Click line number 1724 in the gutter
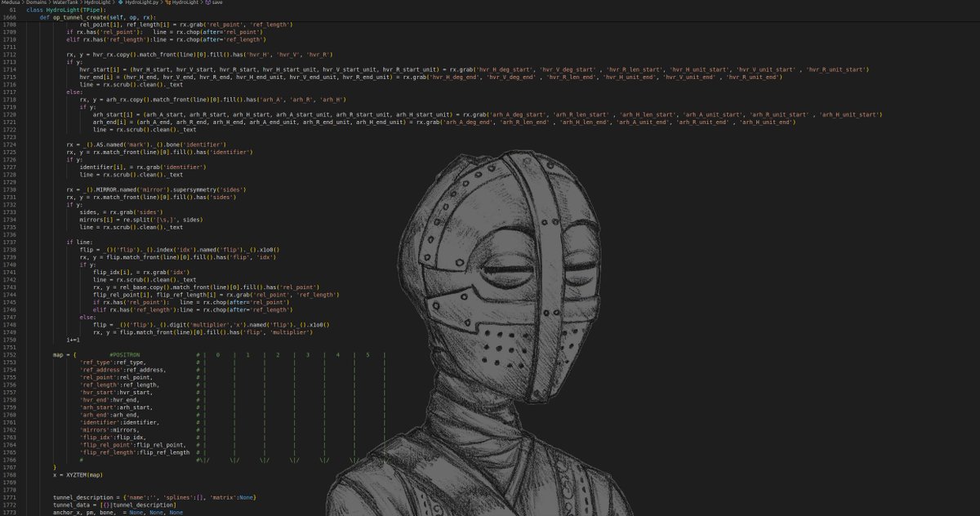Viewport: 980px width, 516px height. 9,145
